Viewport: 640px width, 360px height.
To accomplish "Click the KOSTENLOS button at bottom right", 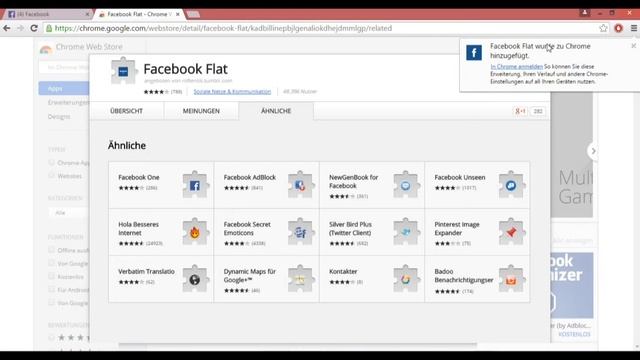I will 574,334.
